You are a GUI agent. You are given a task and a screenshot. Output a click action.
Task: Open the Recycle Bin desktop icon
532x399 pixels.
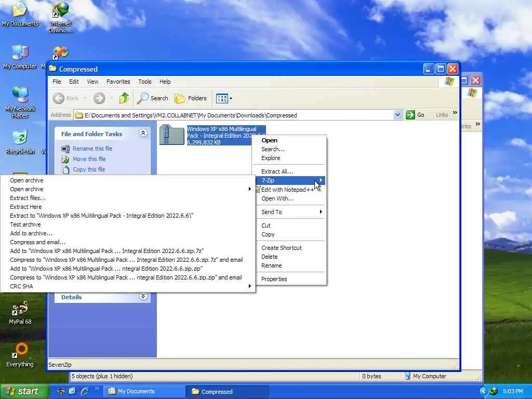coord(20,142)
